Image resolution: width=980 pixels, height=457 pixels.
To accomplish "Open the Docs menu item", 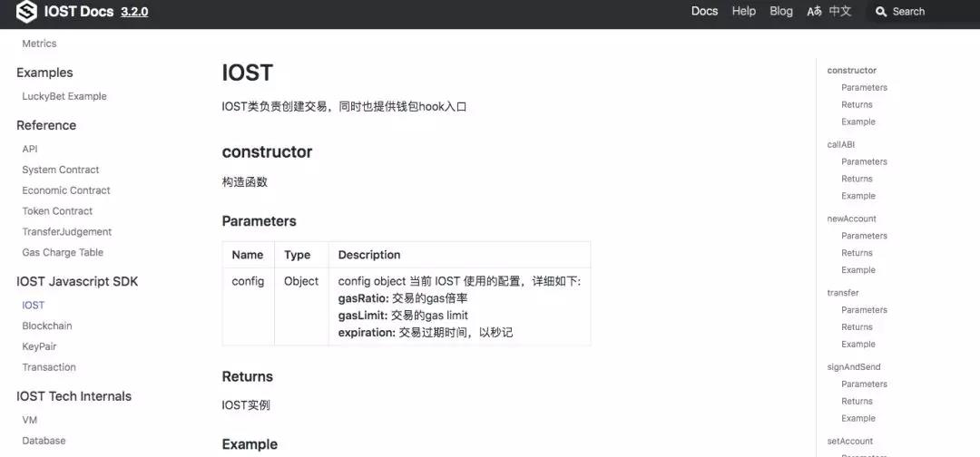I will (704, 11).
